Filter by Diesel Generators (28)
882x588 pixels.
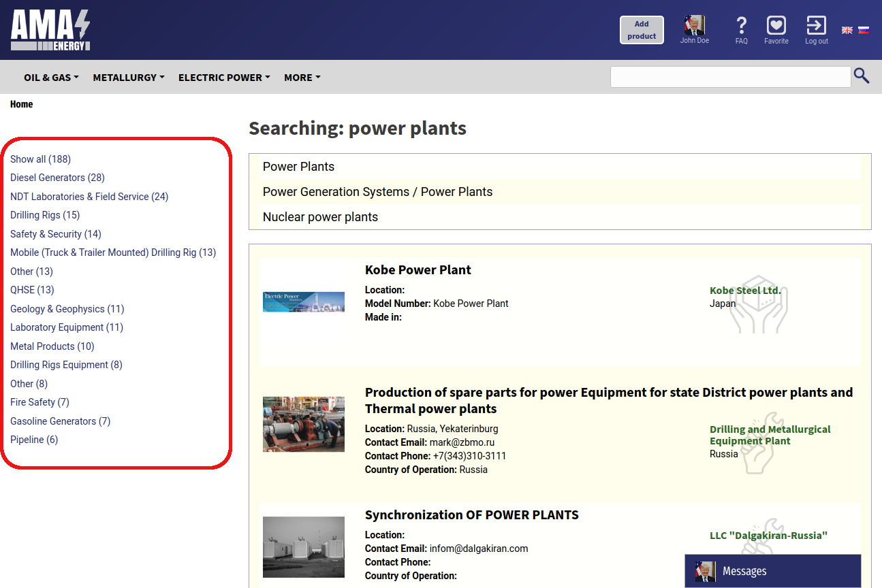tap(57, 178)
